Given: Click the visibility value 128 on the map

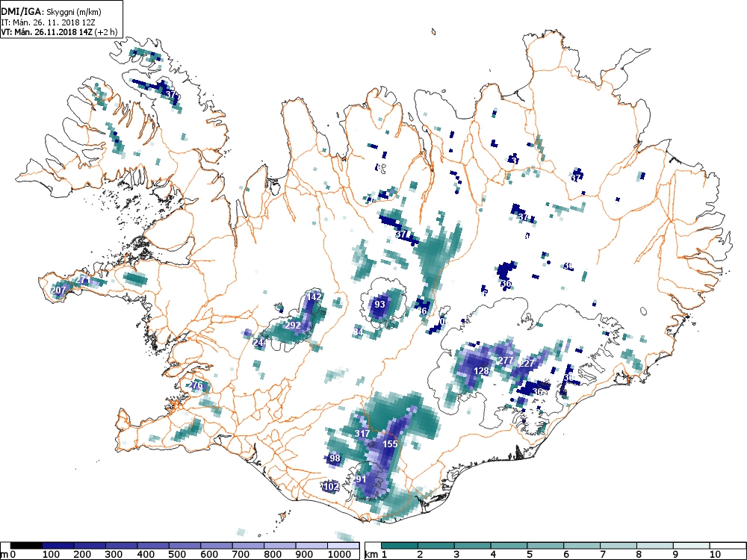Looking at the screenshot, I should 482,371.
